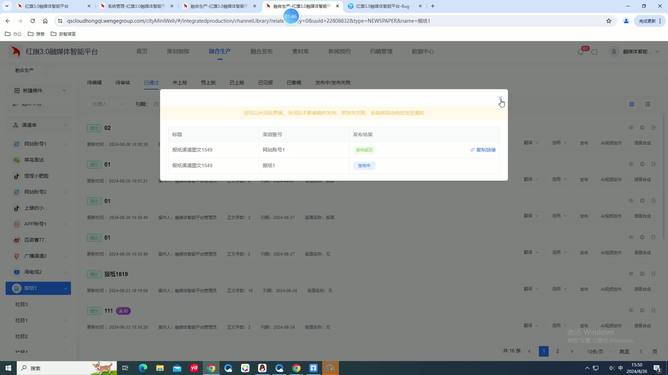Switch to the blue grid view icon
This screenshot has width=668, height=375.
point(631,104)
